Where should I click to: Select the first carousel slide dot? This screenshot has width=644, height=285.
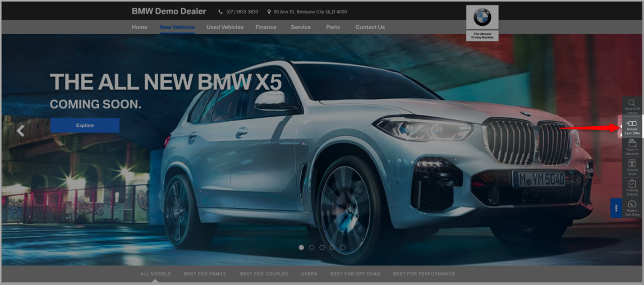click(x=301, y=248)
